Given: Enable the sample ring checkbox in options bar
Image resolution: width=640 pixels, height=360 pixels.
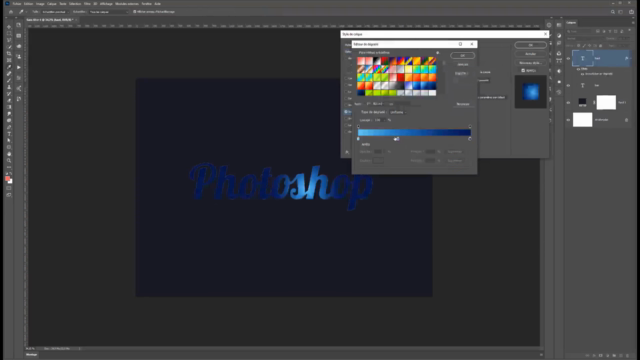Looking at the screenshot, I should [x=135, y=12].
